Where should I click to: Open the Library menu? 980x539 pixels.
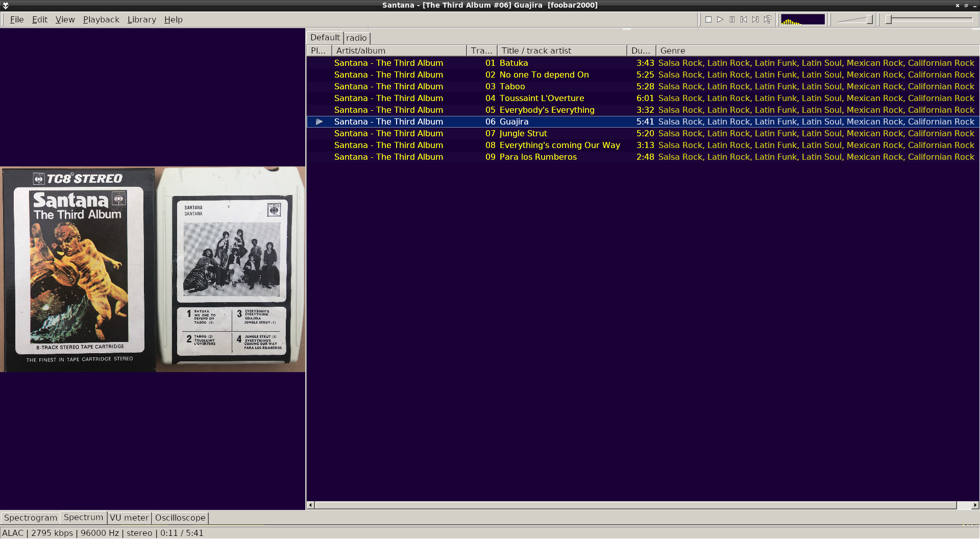click(141, 19)
